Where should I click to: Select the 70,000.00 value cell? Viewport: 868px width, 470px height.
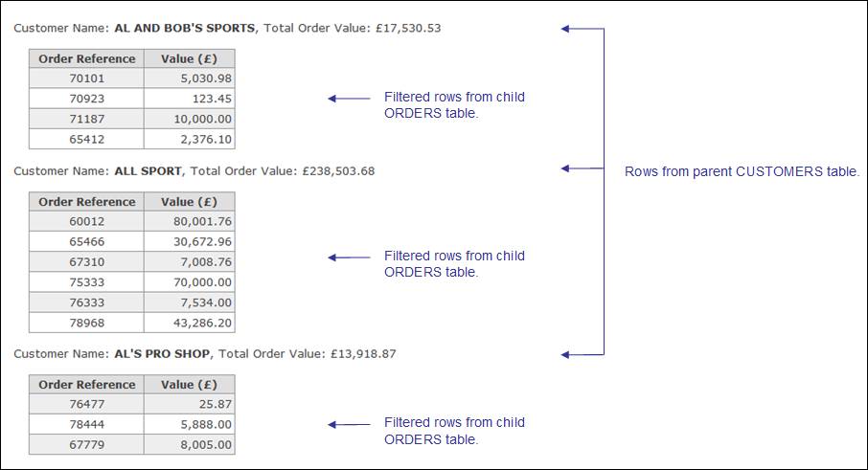[189, 282]
